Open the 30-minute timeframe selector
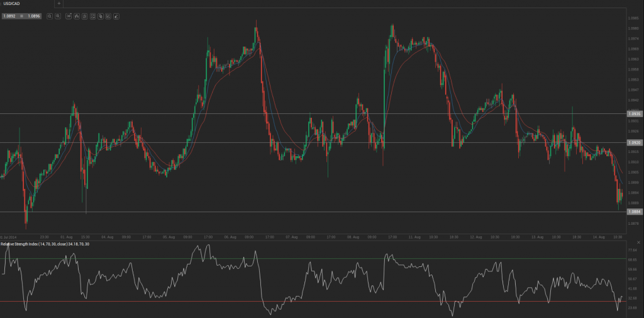 (69, 16)
